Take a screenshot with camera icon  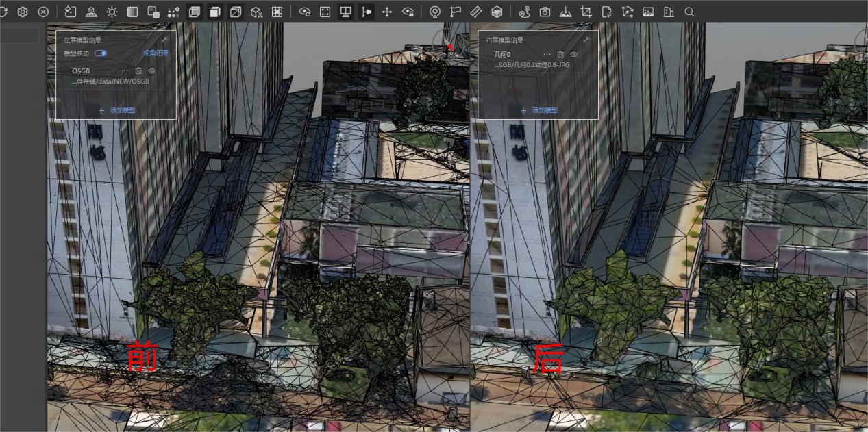545,12
